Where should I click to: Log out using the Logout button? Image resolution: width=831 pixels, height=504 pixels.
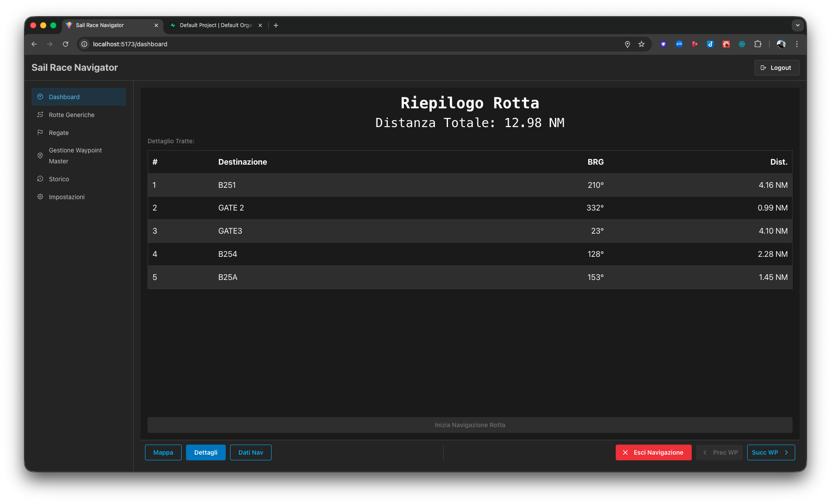776,68
